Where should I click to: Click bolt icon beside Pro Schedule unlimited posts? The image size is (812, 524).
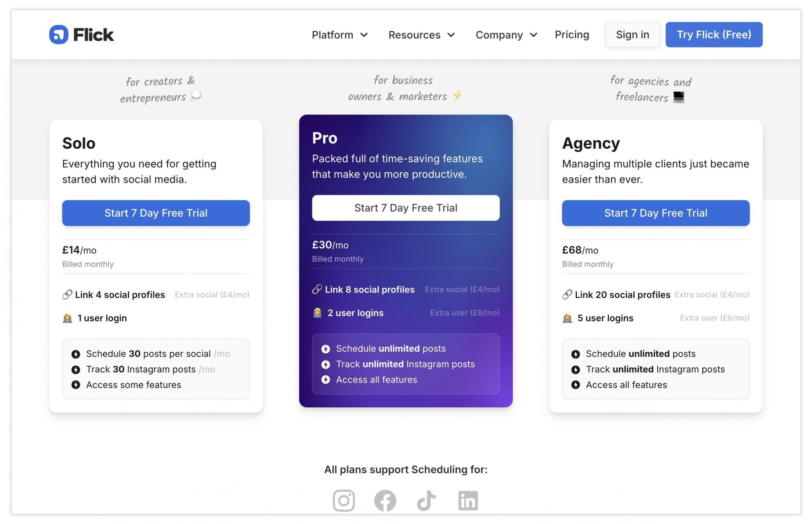pos(326,349)
